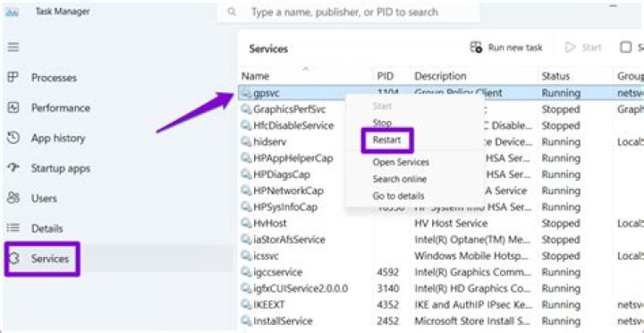644x333 pixels.
Task: Sort services by Description column header
Action: point(440,76)
